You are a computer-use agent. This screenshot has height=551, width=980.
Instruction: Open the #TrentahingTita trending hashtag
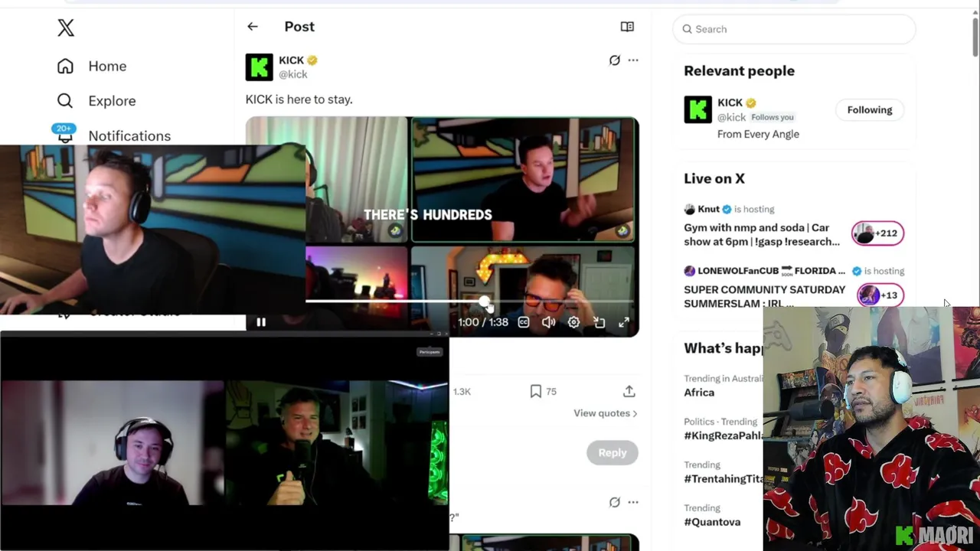pos(724,479)
